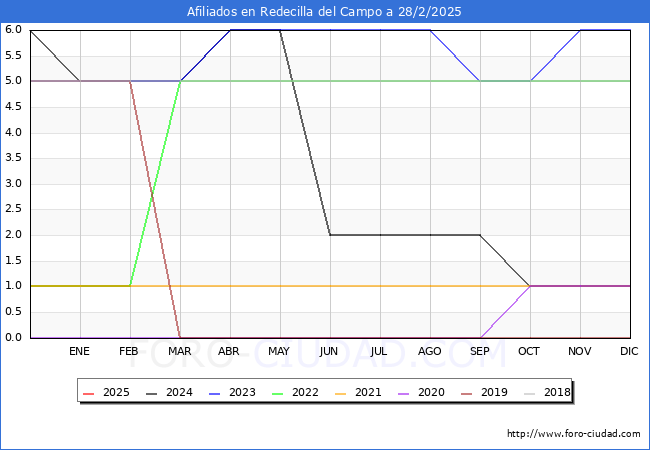Click the OCT month axis label
650x450 pixels.
coord(529,351)
